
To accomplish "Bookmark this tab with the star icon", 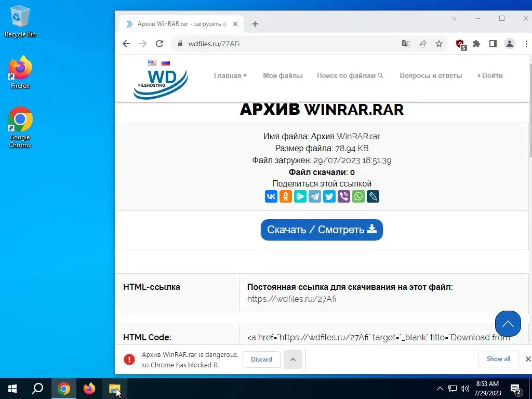I will (x=438, y=44).
